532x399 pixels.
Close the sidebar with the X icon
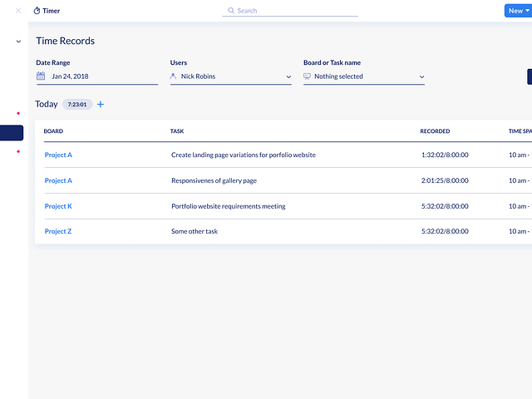pos(18,11)
